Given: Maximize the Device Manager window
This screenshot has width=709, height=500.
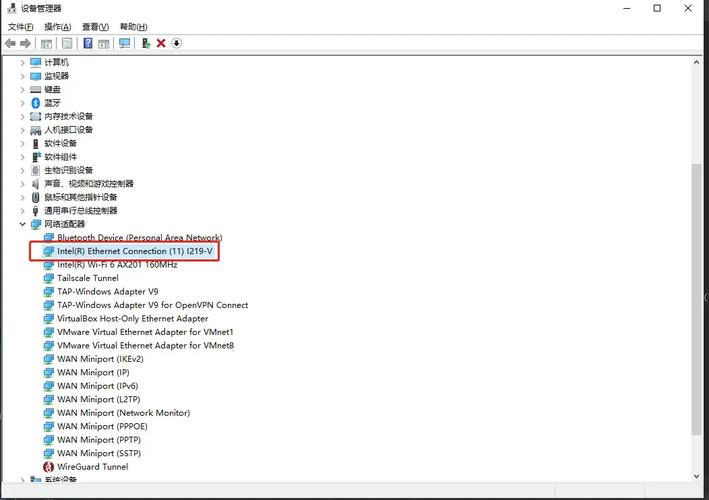Looking at the screenshot, I should click(657, 8).
